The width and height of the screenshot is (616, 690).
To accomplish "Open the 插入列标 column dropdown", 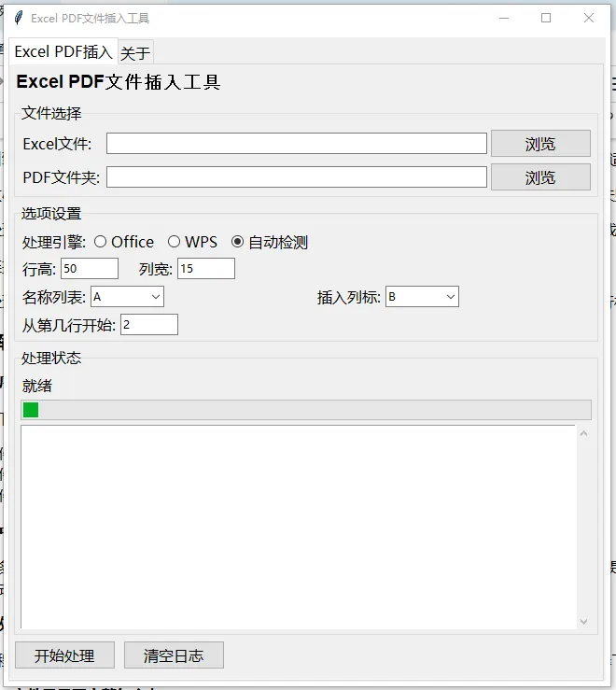I will tap(422, 297).
